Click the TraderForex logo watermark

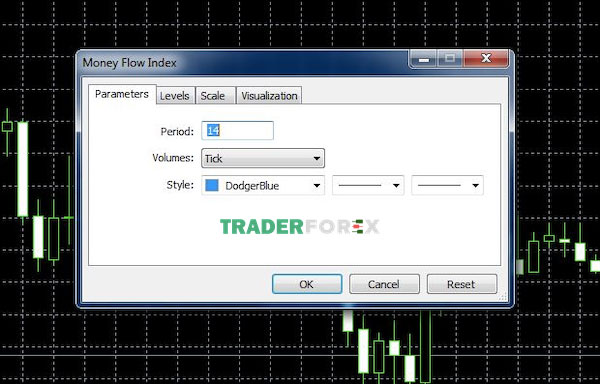click(300, 227)
